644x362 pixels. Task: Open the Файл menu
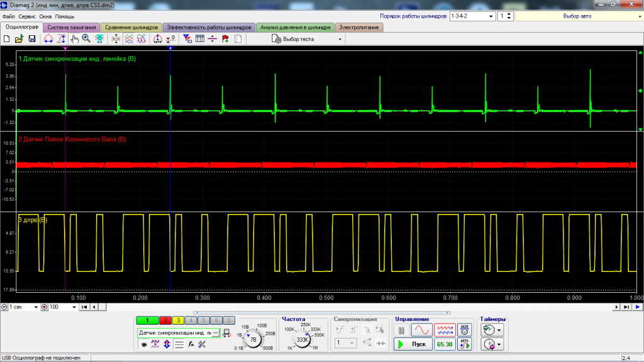point(8,16)
